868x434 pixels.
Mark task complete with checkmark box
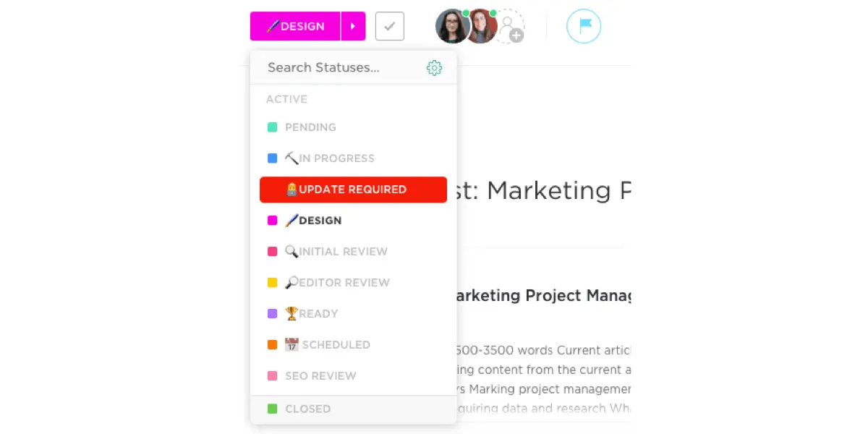(390, 27)
